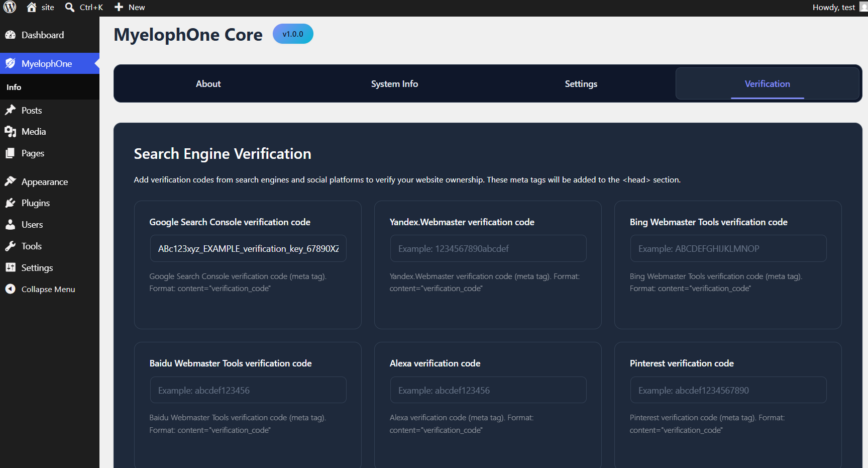
Task: Click the Pinterest verification code label
Action: pyautogui.click(x=682, y=363)
